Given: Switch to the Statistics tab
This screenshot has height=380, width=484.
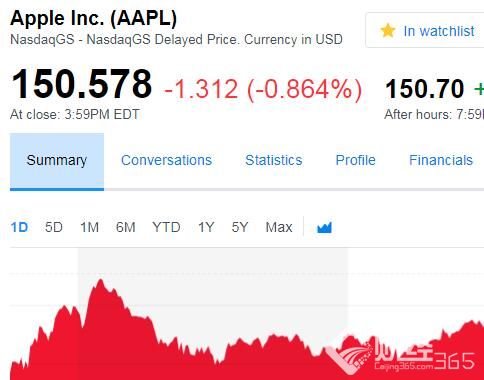Looking at the screenshot, I should click(x=274, y=160).
